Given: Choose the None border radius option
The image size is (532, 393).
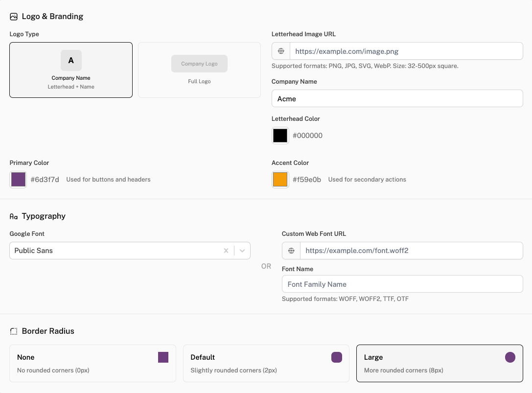Looking at the screenshot, I should (x=93, y=363).
